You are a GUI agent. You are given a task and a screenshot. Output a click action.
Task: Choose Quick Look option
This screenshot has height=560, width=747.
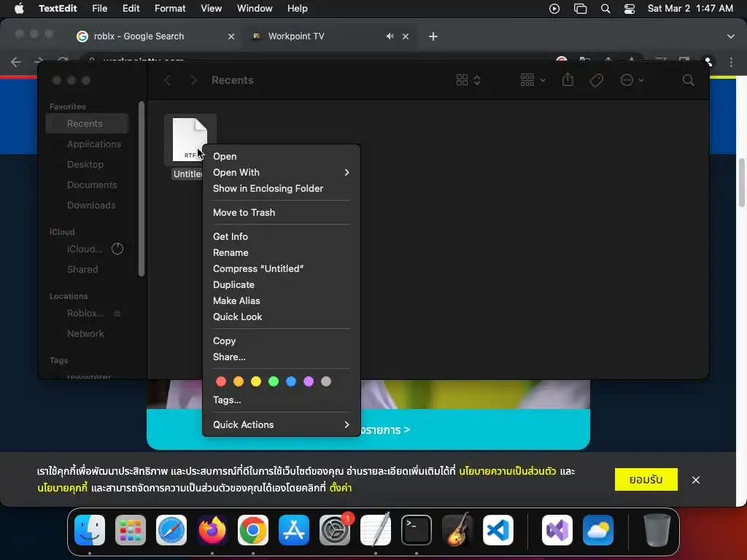pos(281,316)
